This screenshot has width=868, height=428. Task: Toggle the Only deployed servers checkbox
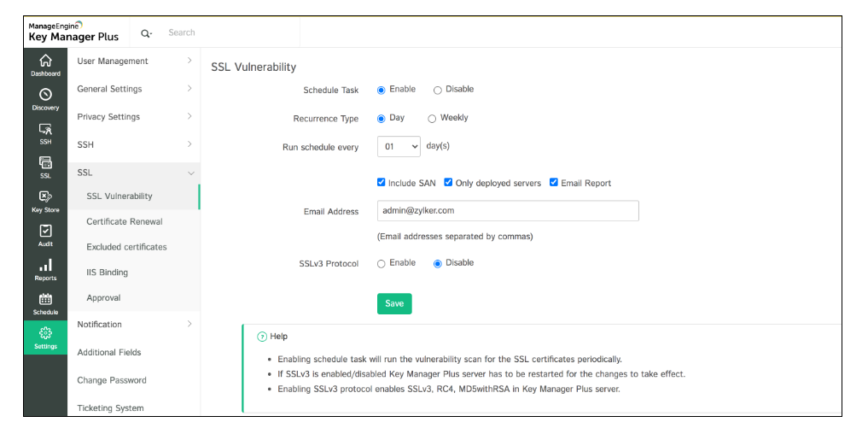pyautogui.click(x=449, y=183)
